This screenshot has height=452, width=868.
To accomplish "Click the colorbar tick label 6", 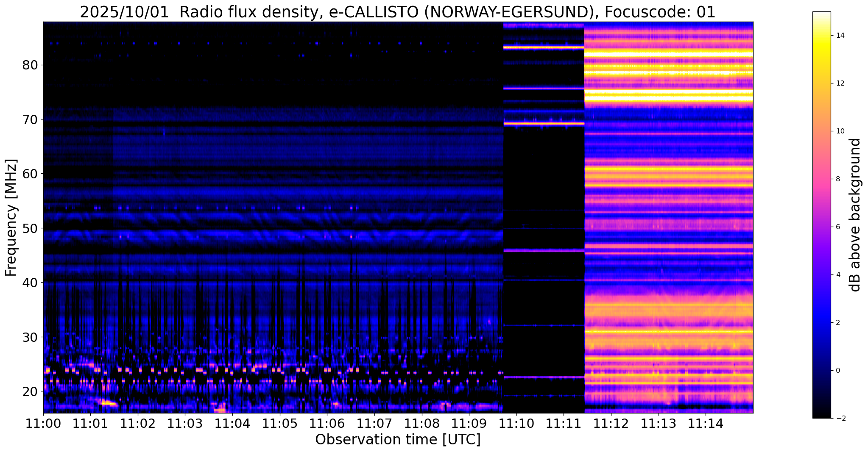I will (837, 227).
